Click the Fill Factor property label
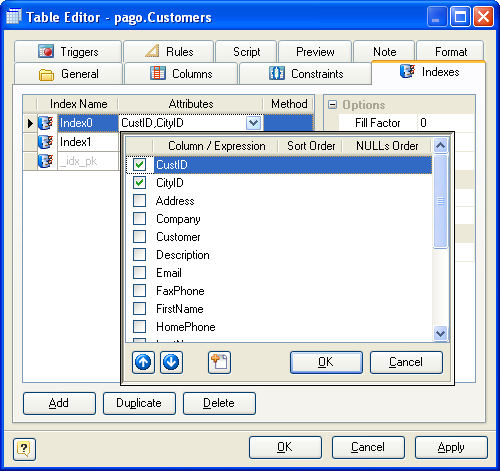This screenshot has height=471, width=500. (x=377, y=123)
